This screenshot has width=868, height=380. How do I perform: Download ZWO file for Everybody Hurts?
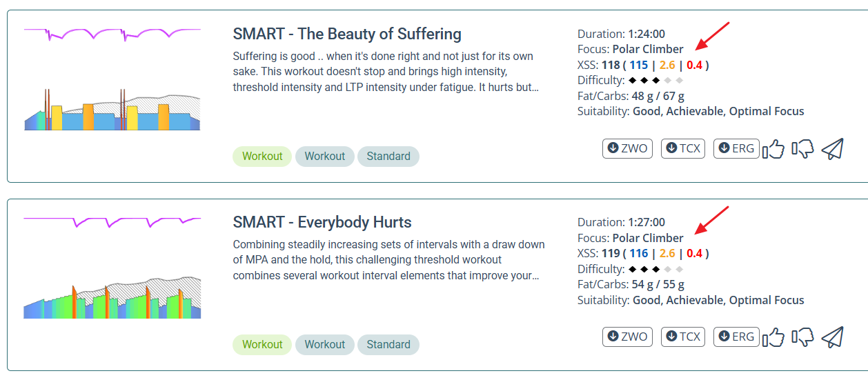click(627, 337)
